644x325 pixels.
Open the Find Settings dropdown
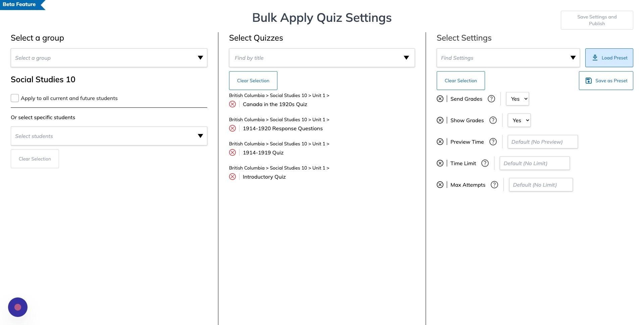click(x=508, y=58)
